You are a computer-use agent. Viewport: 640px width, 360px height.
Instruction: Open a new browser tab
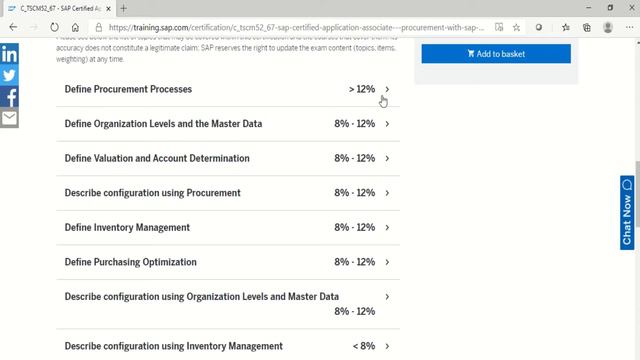(x=123, y=8)
